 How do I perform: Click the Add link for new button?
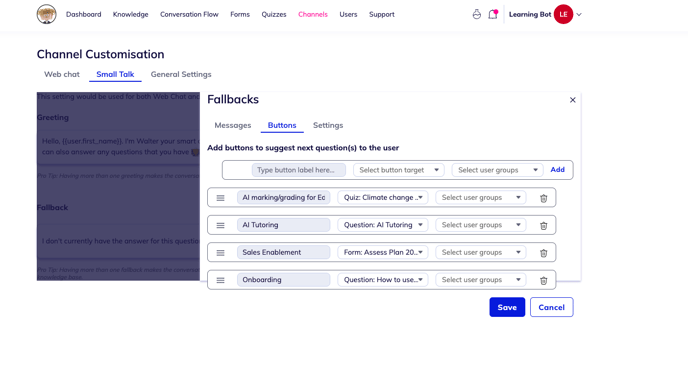coord(558,169)
